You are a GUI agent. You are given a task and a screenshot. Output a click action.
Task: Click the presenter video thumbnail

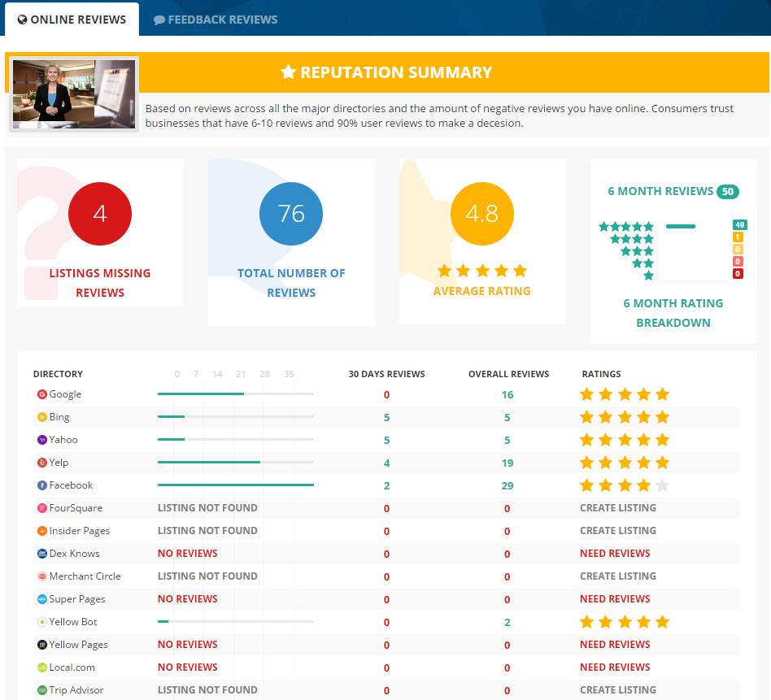(x=74, y=93)
